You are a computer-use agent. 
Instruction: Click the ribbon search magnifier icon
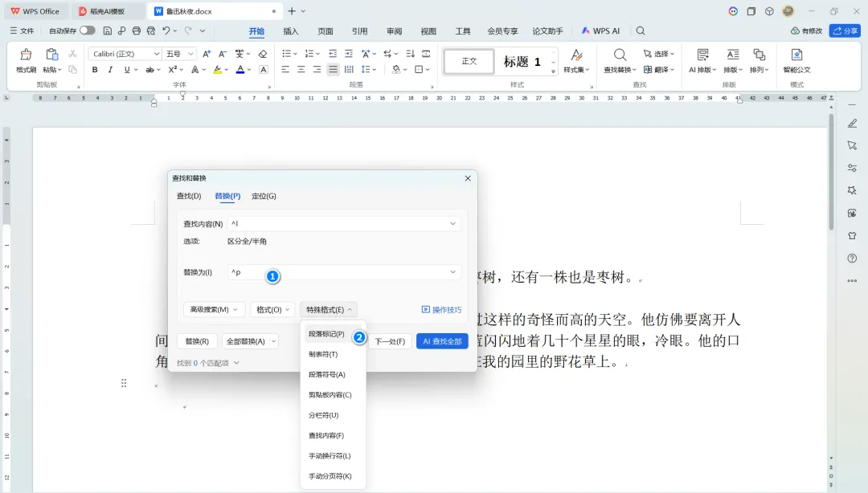click(x=641, y=31)
